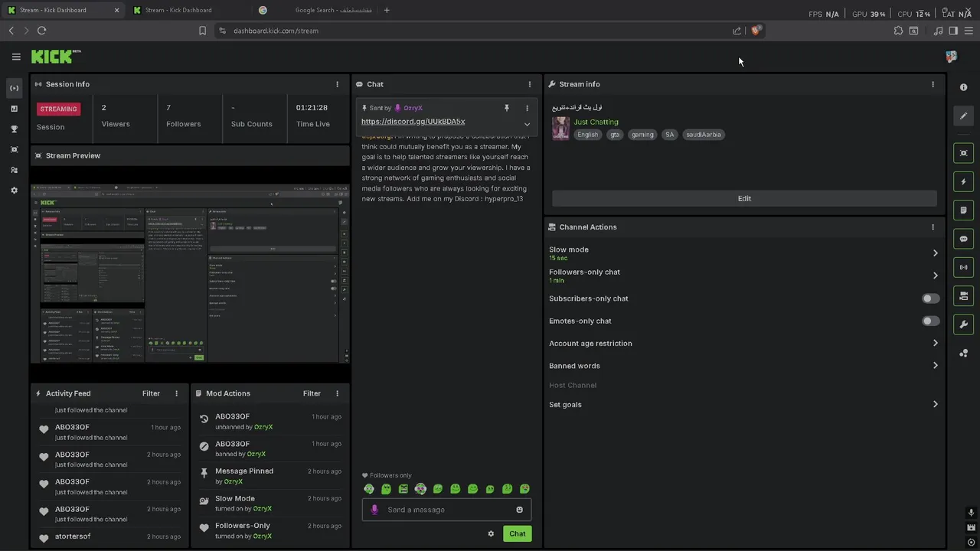Click the info circle icon in right sidebar

[963, 87]
